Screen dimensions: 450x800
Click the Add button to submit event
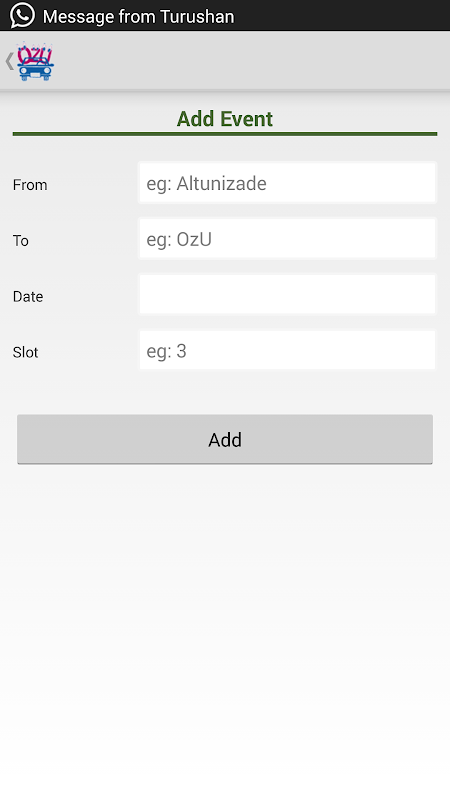pos(225,439)
